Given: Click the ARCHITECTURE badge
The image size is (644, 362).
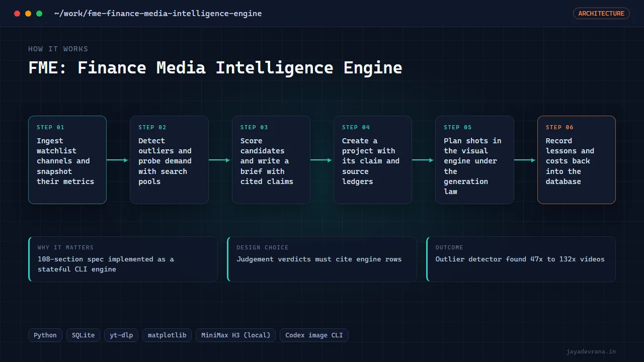Looking at the screenshot, I should point(601,14).
